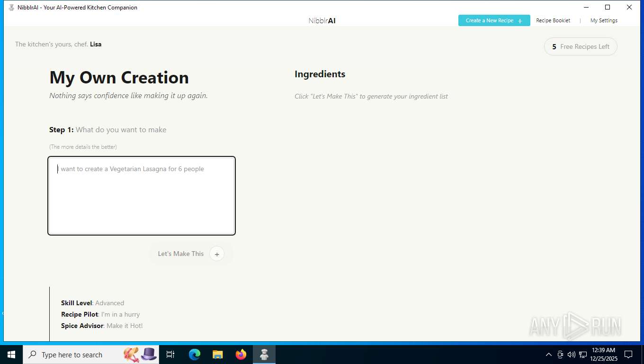Open the Recipe Booklet page
The image size is (644, 364).
click(553, 20)
